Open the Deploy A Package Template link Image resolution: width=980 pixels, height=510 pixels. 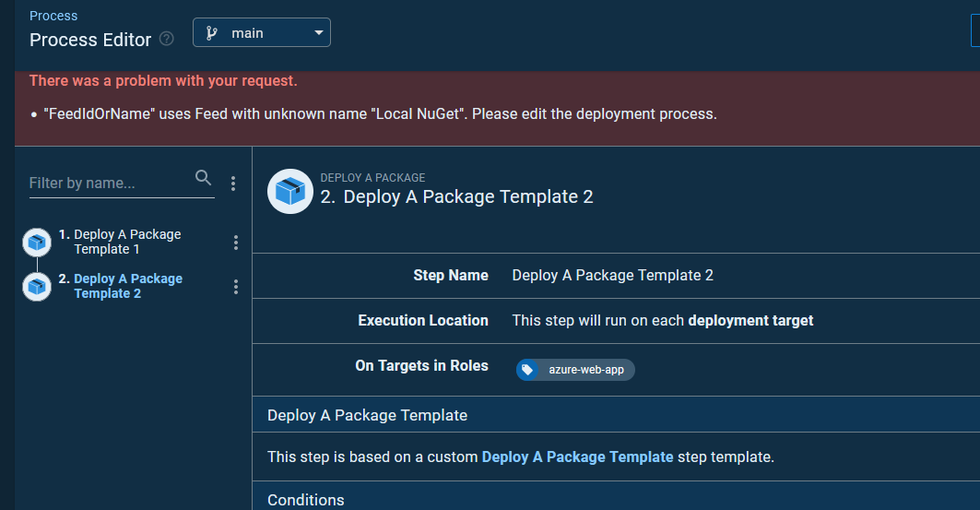click(577, 457)
